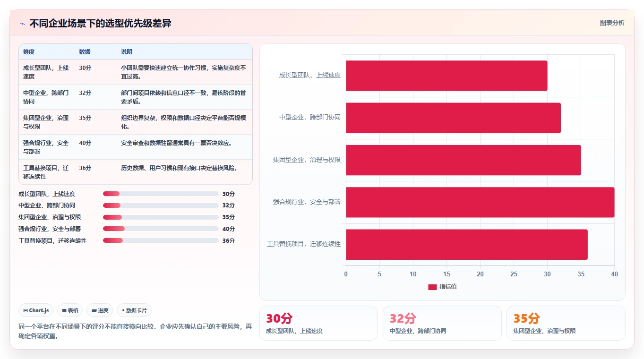Click description 小团队需要快速建立统一协作习惯
The height and width of the screenshot is (359, 644).
(183, 72)
